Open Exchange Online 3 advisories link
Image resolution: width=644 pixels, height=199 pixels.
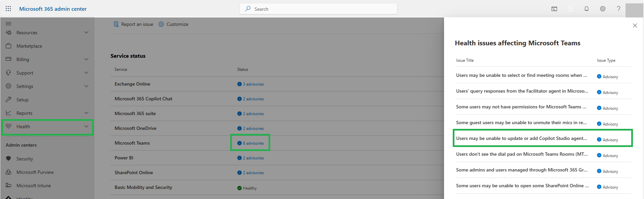point(253,84)
